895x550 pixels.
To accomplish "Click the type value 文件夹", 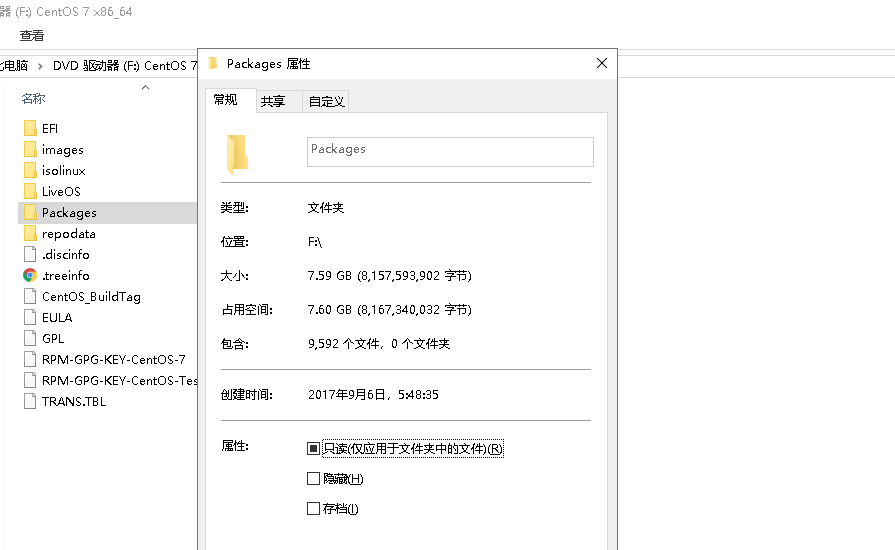I will (x=326, y=208).
